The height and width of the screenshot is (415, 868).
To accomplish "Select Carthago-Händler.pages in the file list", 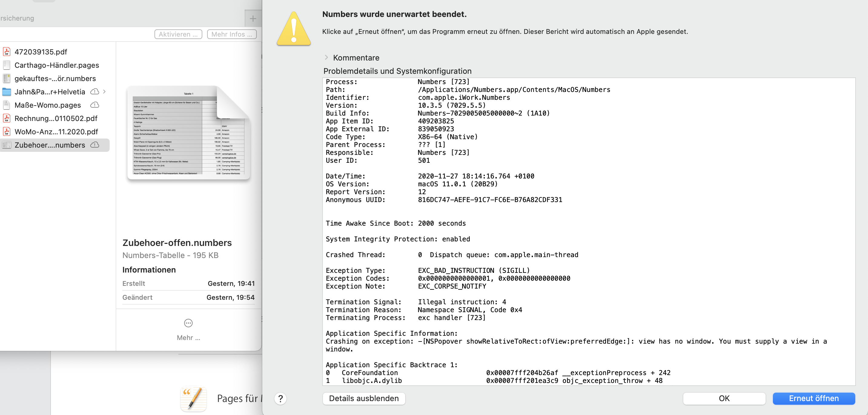I will point(57,65).
